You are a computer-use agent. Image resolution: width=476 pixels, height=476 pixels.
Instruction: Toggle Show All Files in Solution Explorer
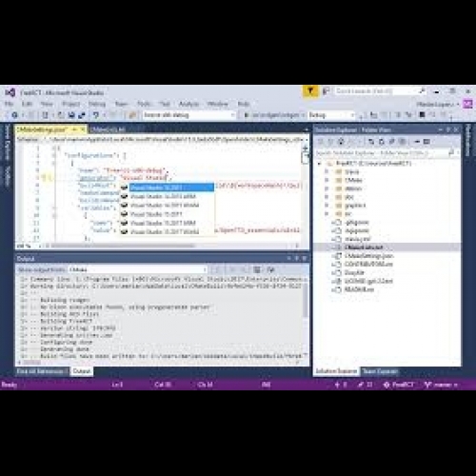[x=403, y=142]
